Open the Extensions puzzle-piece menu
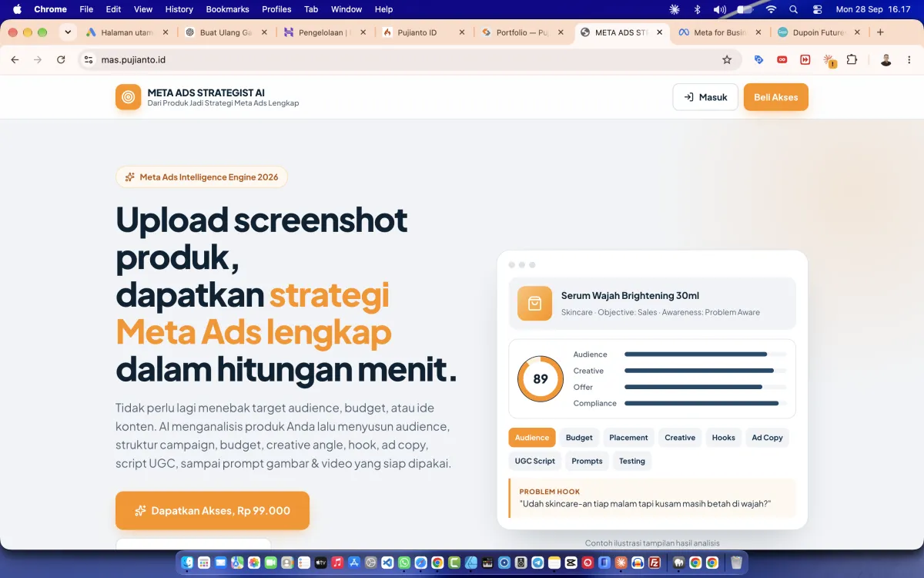This screenshot has height=578, width=924. coord(852,59)
